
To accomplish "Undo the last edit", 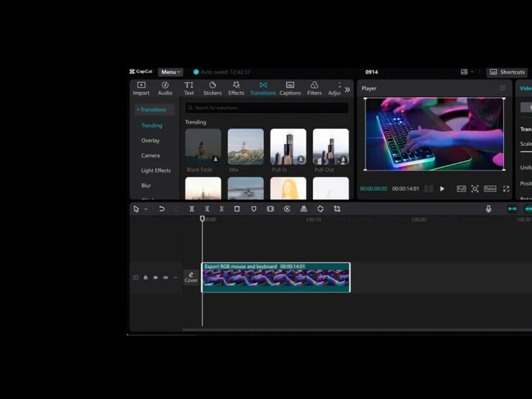I will point(162,209).
